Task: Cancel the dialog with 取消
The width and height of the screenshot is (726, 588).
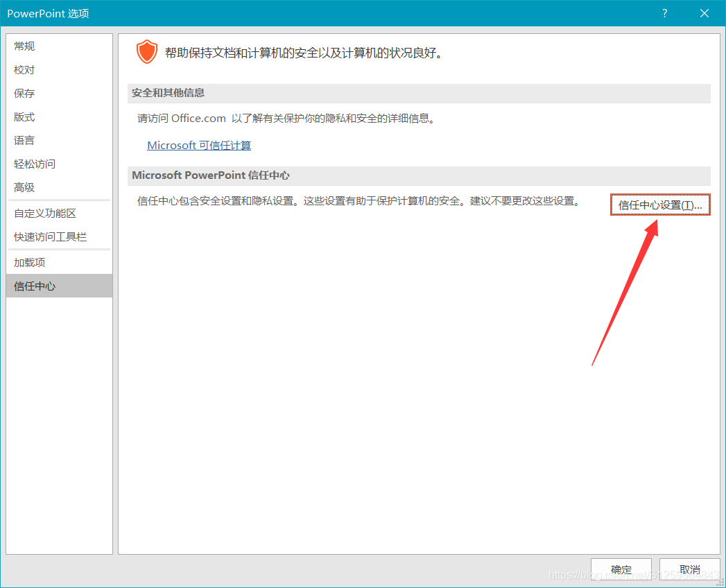Action: [689, 569]
